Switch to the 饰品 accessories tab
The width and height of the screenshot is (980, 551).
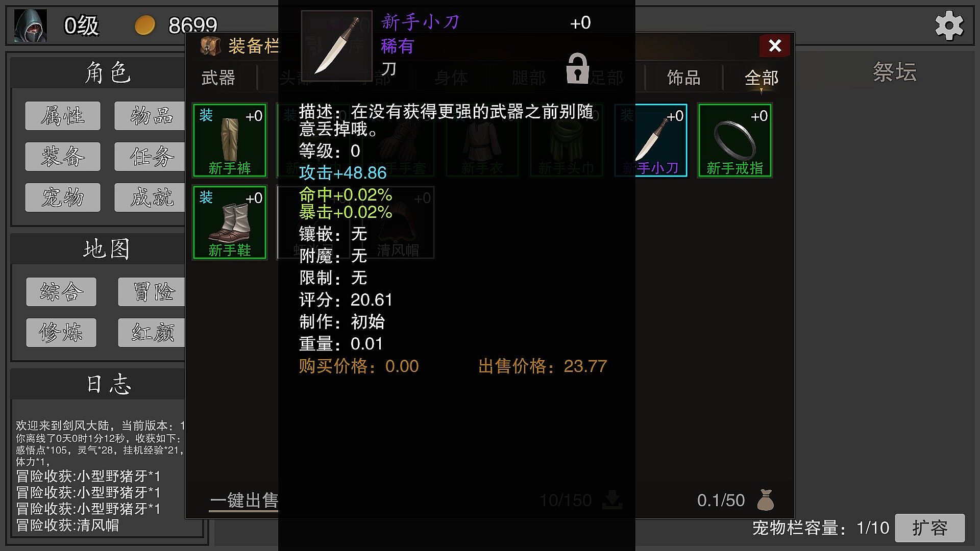(683, 78)
